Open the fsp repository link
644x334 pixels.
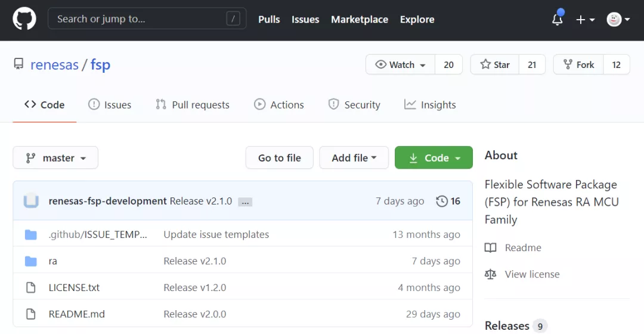[x=100, y=64]
